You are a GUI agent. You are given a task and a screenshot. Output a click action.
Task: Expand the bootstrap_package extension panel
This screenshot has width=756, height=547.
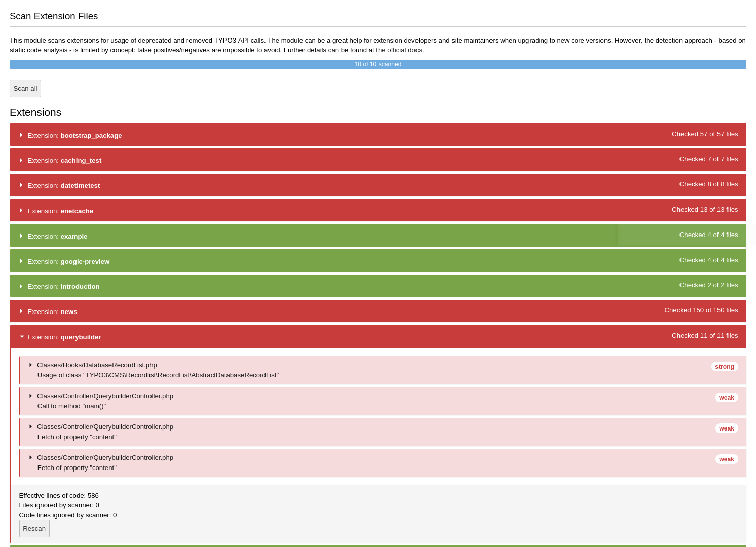click(74, 135)
